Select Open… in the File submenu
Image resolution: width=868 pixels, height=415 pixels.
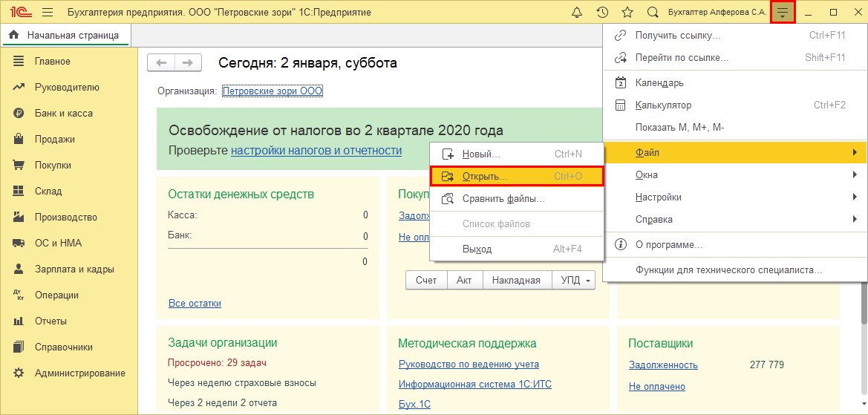tap(485, 177)
